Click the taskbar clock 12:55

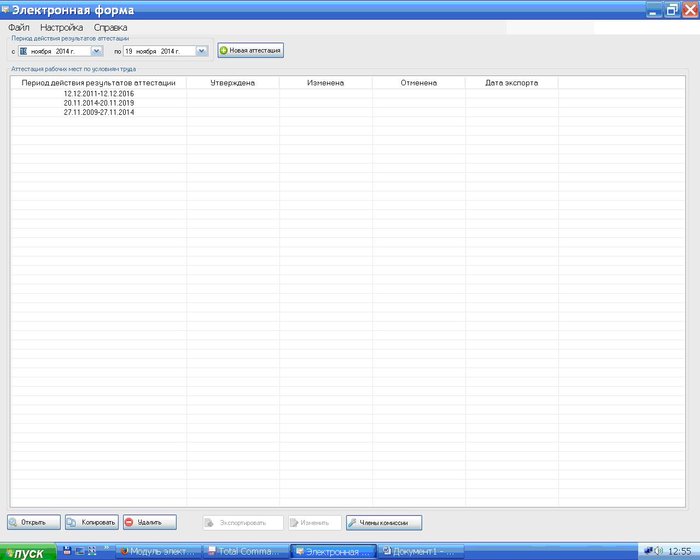pos(680,552)
